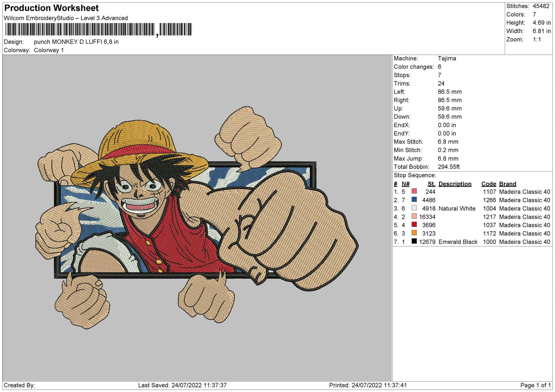The height and width of the screenshot is (392, 555).
Task: Click the skin-tone swatch for code 1217
Action: pos(414,216)
